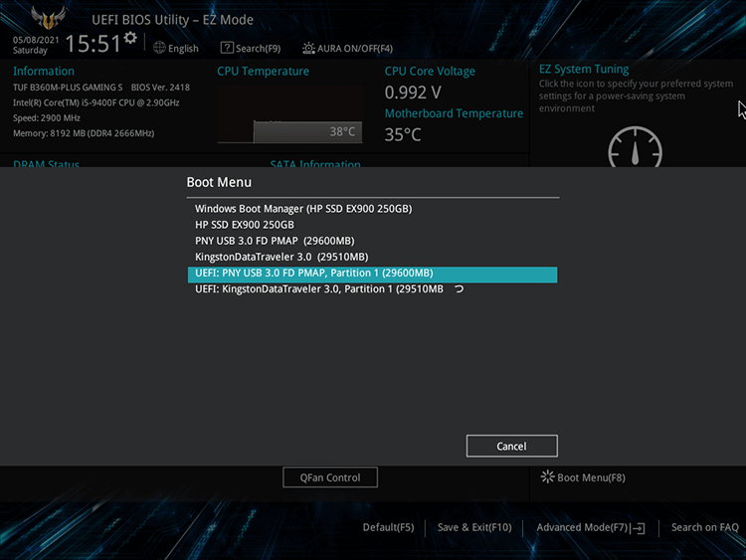Click BIOS Ver. 2418 text
The width and height of the screenshot is (746, 560).
tap(160, 88)
